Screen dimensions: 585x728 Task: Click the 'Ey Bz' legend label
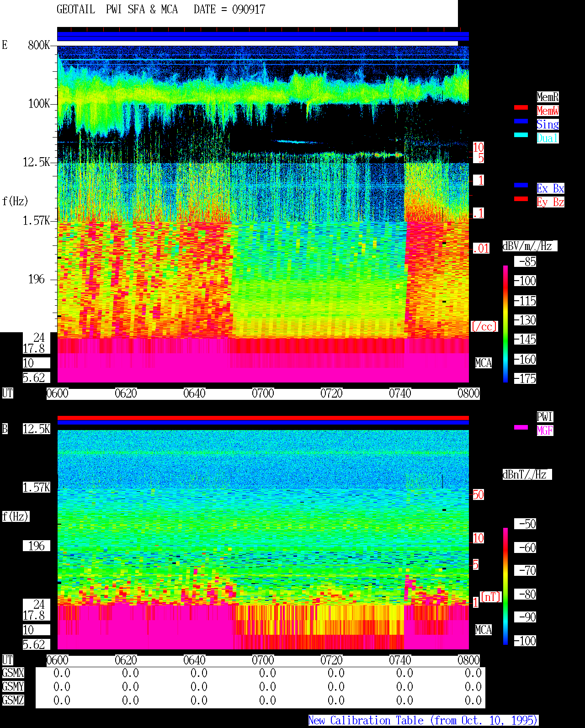550,202
